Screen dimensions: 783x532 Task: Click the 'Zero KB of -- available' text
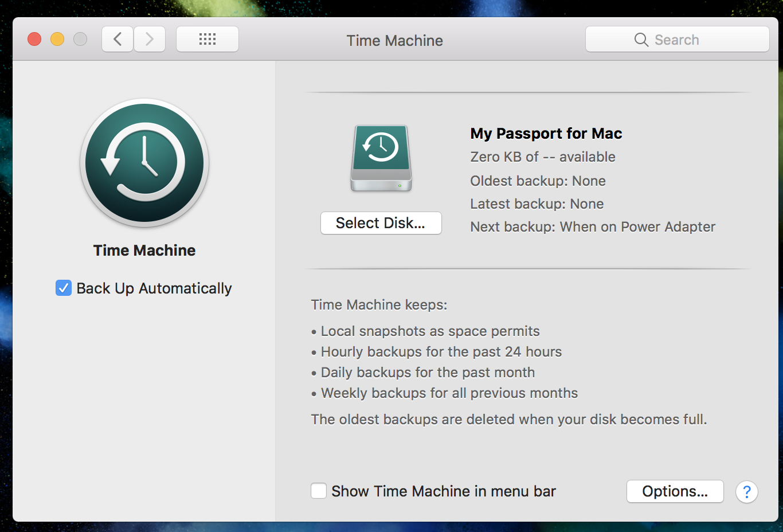click(542, 157)
